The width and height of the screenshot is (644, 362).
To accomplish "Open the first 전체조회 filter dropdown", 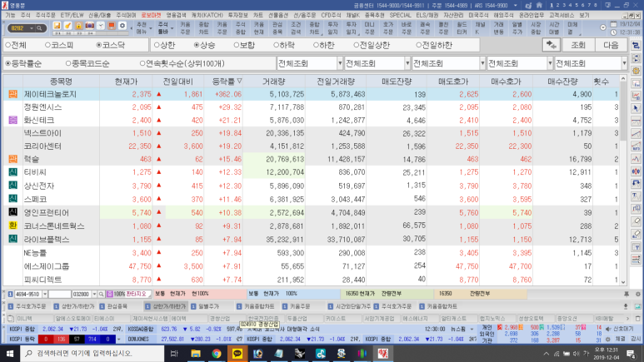I will coord(340,63).
